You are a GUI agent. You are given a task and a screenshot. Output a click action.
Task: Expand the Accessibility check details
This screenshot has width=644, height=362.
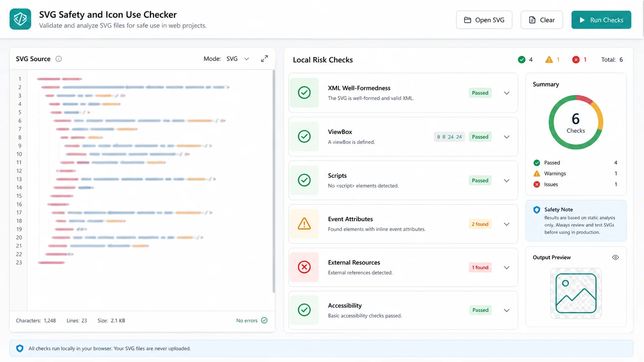(x=506, y=310)
